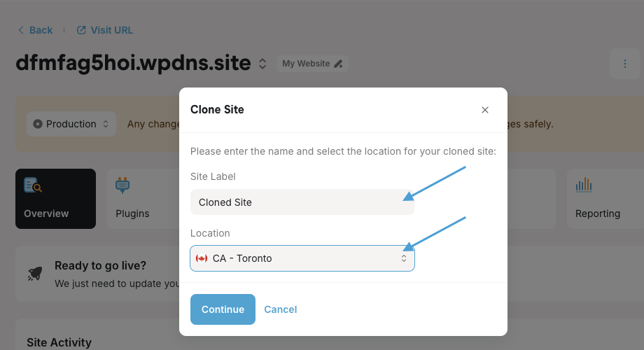Click the pencil edit icon on My Website
Viewport: 644px width, 350px height.
(x=339, y=64)
